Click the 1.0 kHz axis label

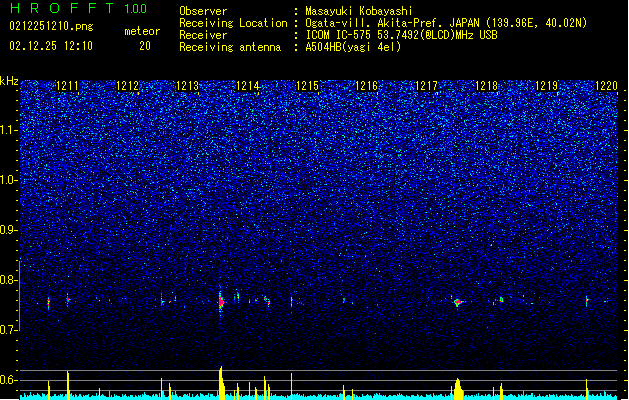pyautogui.click(x=9, y=180)
